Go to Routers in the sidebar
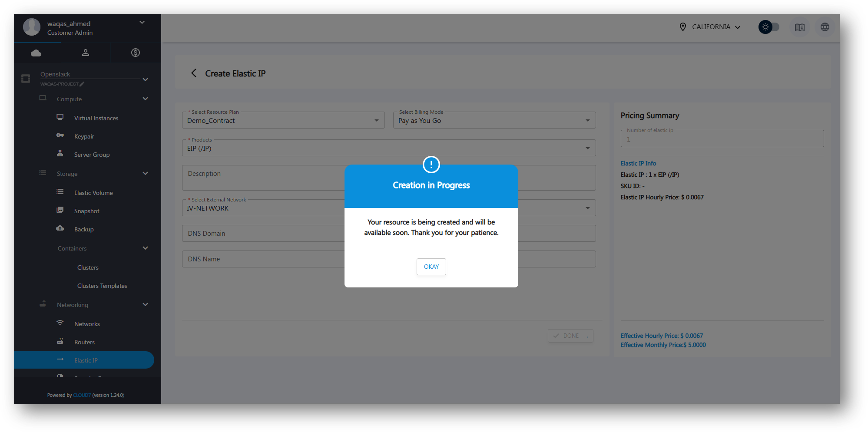 [x=84, y=342]
